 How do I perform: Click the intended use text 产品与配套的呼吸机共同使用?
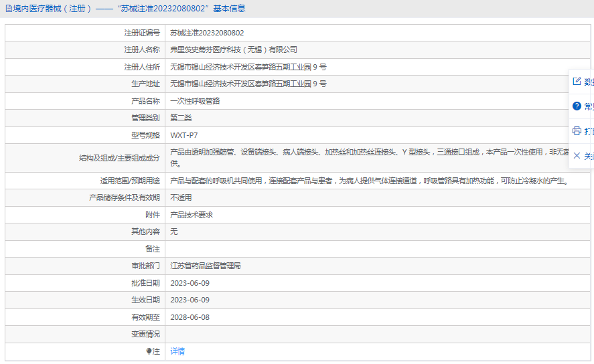tap(370, 181)
